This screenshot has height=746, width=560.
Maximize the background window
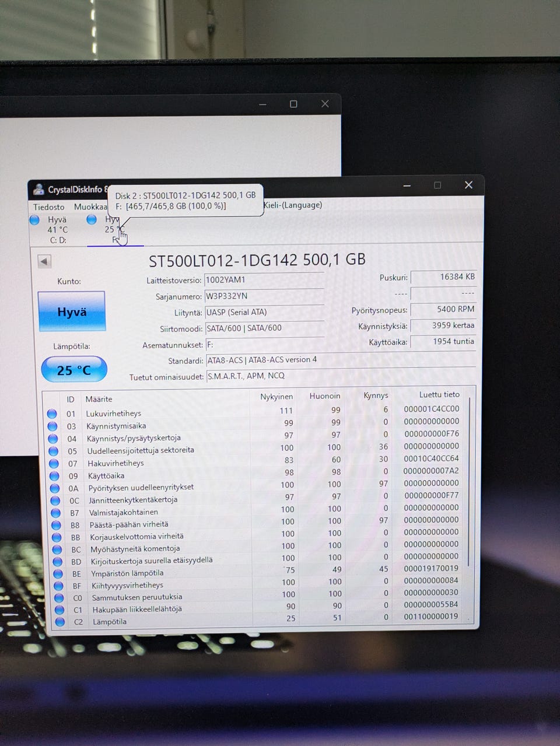[x=293, y=104]
